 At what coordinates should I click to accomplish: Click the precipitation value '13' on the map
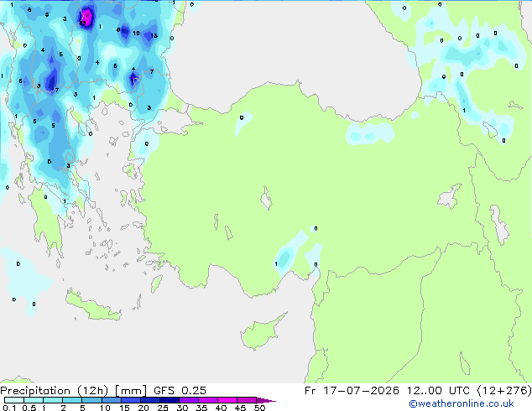(154, 35)
